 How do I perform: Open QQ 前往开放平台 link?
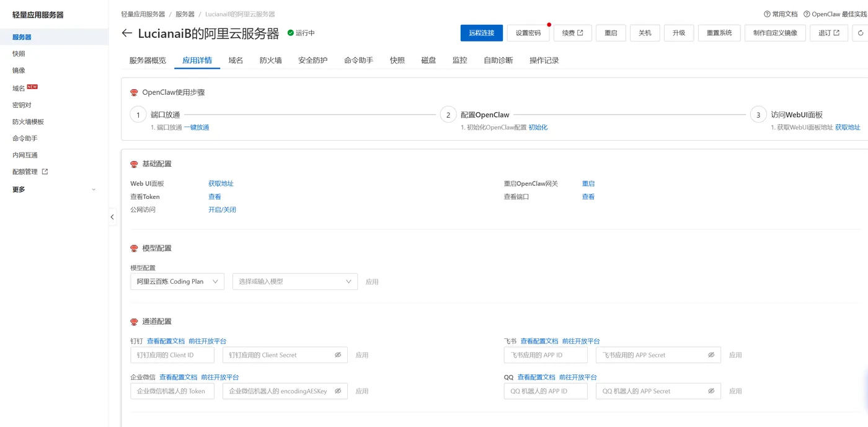pos(578,377)
